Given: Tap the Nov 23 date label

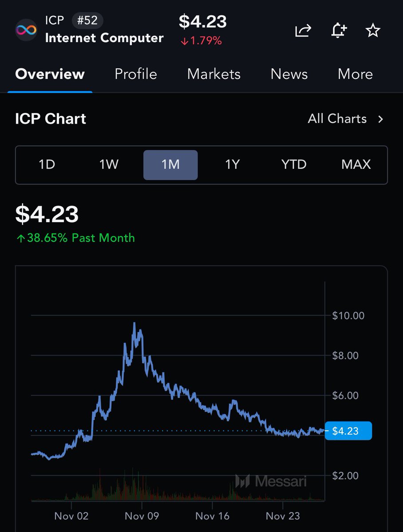Looking at the screenshot, I should click(x=283, y=516).
